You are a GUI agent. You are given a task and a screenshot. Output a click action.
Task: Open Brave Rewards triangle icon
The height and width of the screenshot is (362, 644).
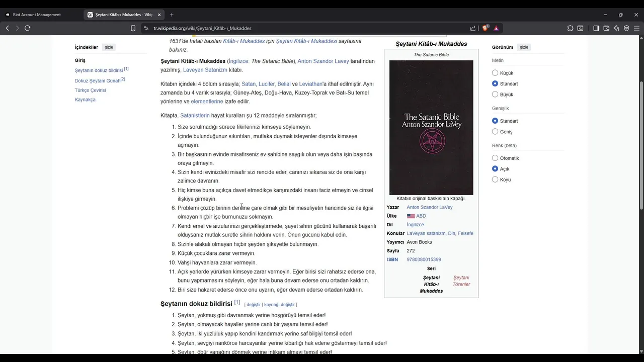click(496, 28)
